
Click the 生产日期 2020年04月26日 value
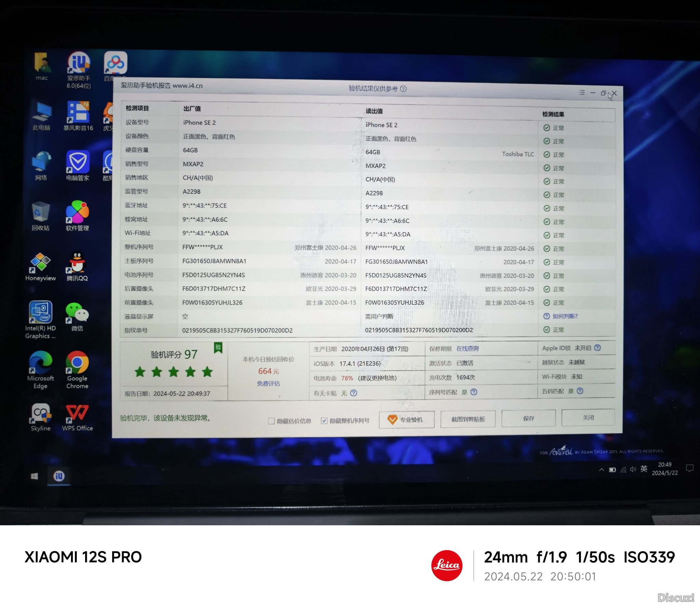click(375, 349)
